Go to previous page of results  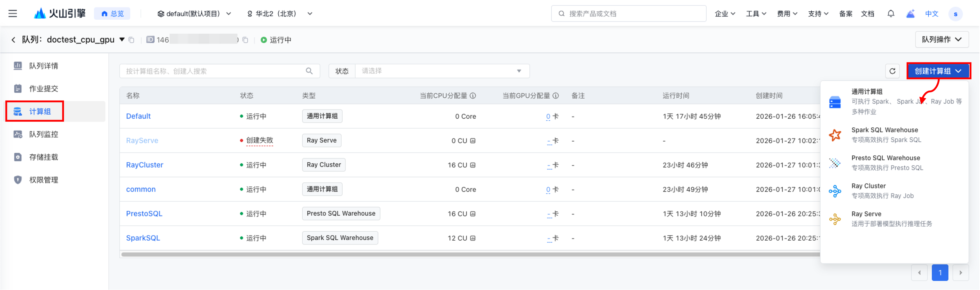pyautogui.click(x=919, y=273)
